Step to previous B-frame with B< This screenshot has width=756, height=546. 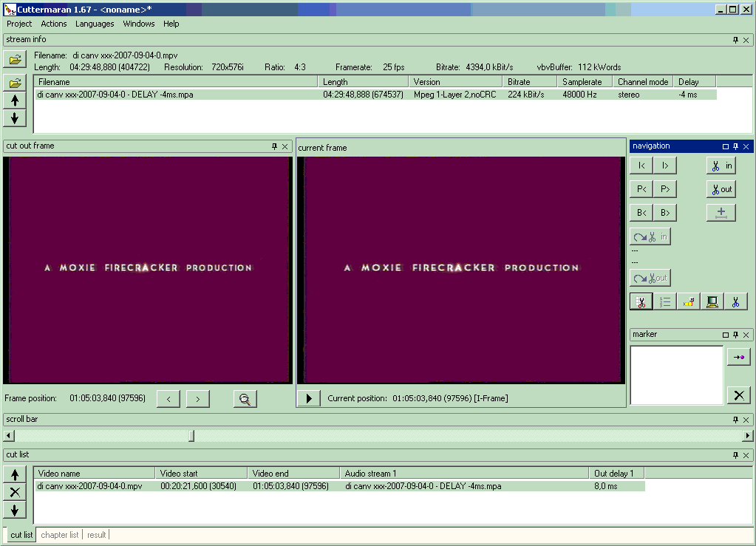[641, 213]
